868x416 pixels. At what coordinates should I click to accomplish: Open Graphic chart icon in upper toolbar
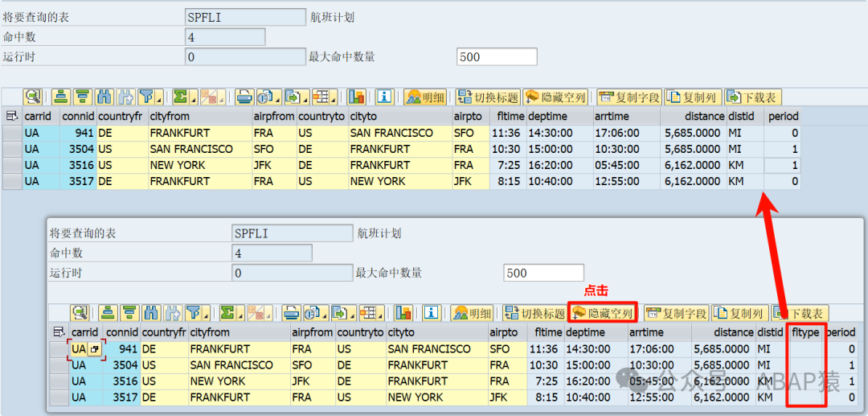357,97
